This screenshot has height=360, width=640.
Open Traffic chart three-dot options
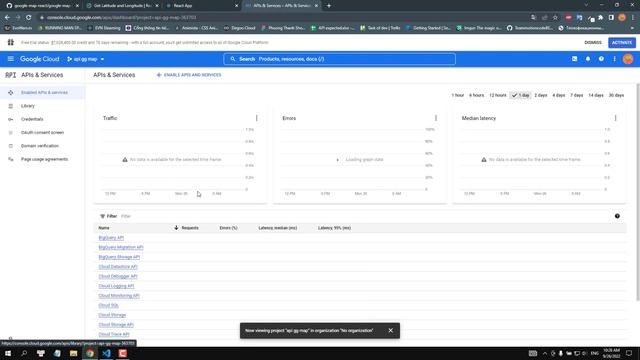(x=256, y=118)
